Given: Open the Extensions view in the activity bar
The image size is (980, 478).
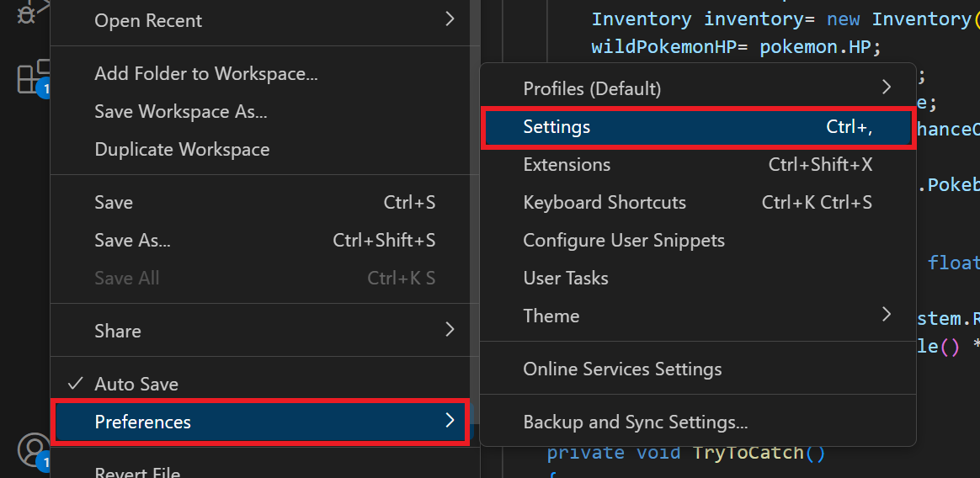Looking at the screenshot, I should tap(33, 78).
